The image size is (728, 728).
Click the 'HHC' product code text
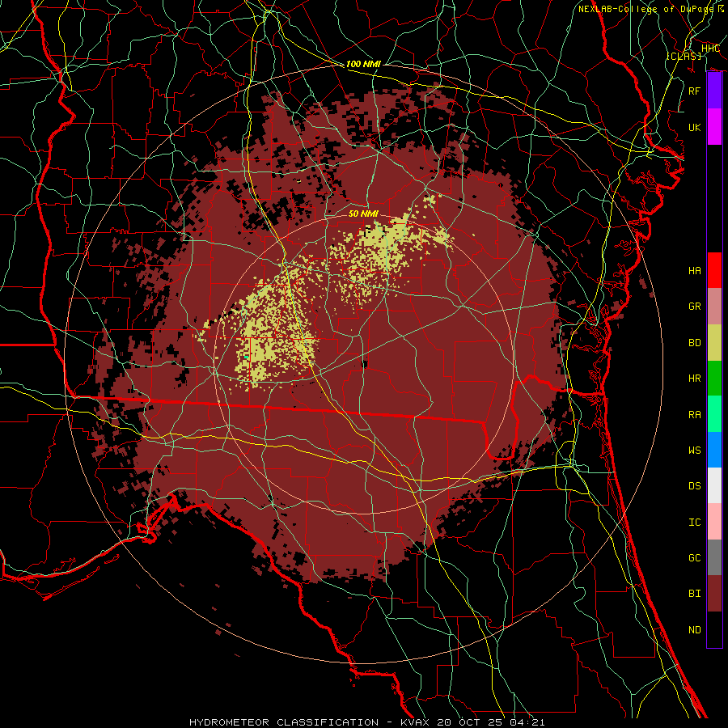coord(710,49)
